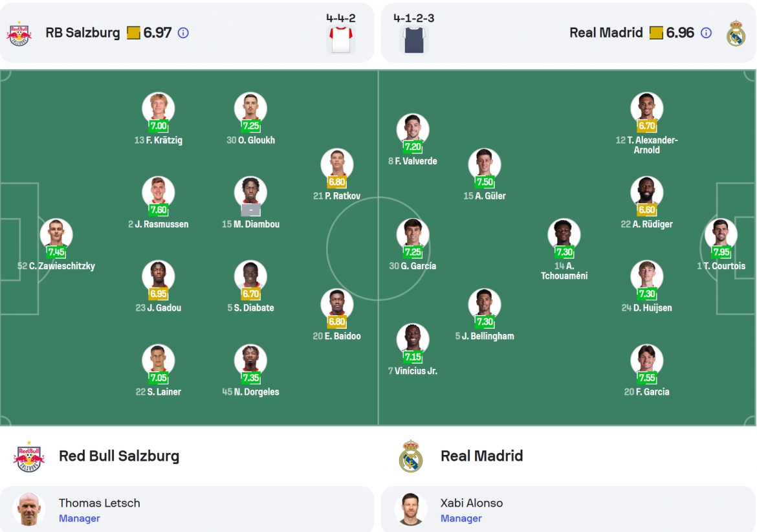Open the RB Salzburg crest in the header

click(19, 33)
